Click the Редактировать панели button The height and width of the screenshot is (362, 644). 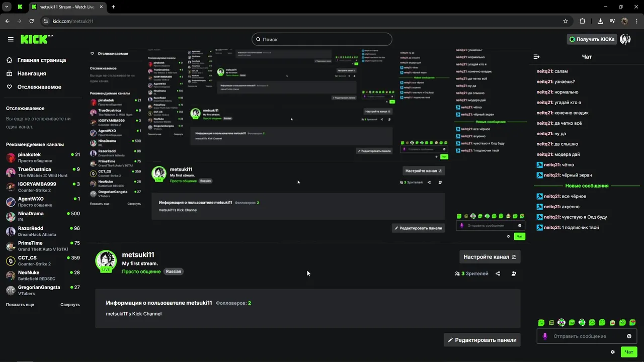[482, 340]
